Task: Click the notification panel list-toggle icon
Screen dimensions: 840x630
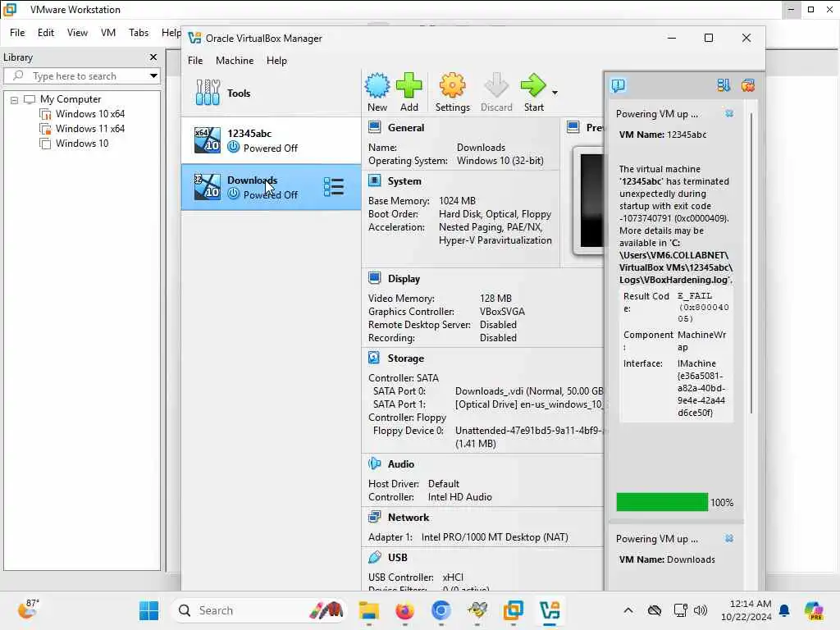Action: [724, 85]
